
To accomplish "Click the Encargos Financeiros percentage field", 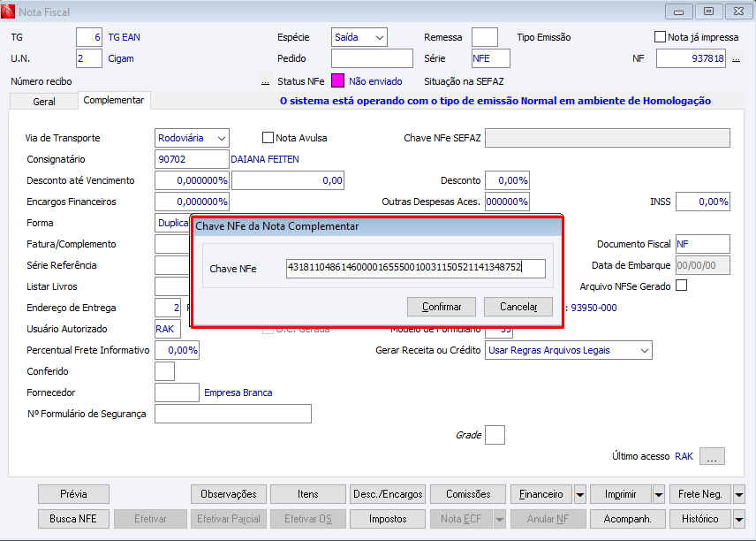I will [x=192, y=202].
